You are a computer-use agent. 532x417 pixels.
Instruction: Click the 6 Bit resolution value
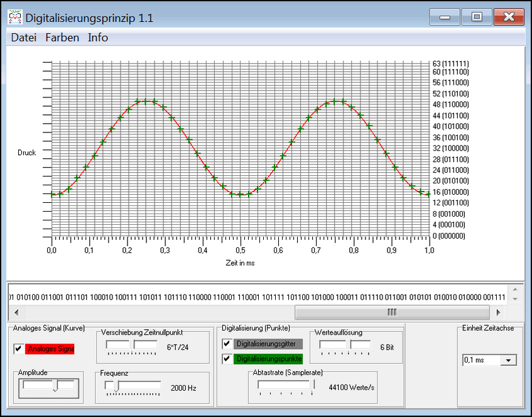click(387, 347)
